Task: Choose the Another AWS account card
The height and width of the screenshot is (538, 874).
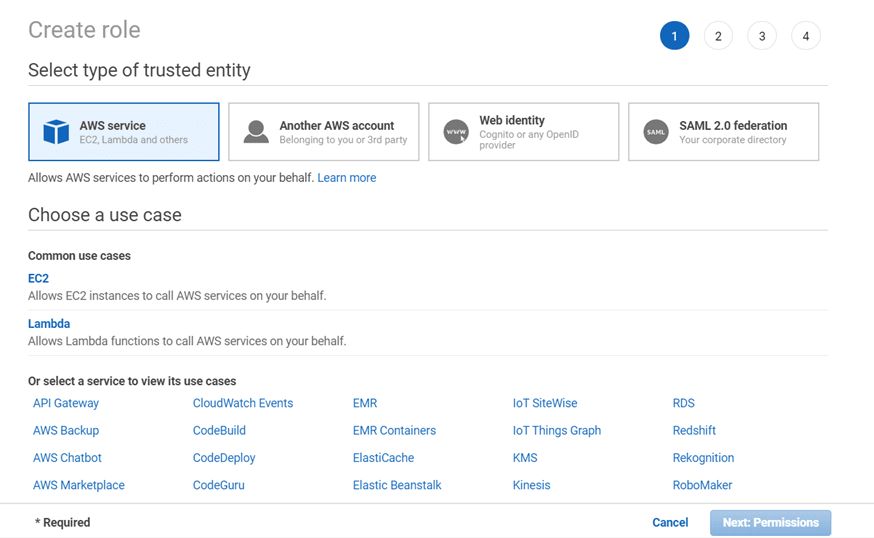Action: coord(324,132)
